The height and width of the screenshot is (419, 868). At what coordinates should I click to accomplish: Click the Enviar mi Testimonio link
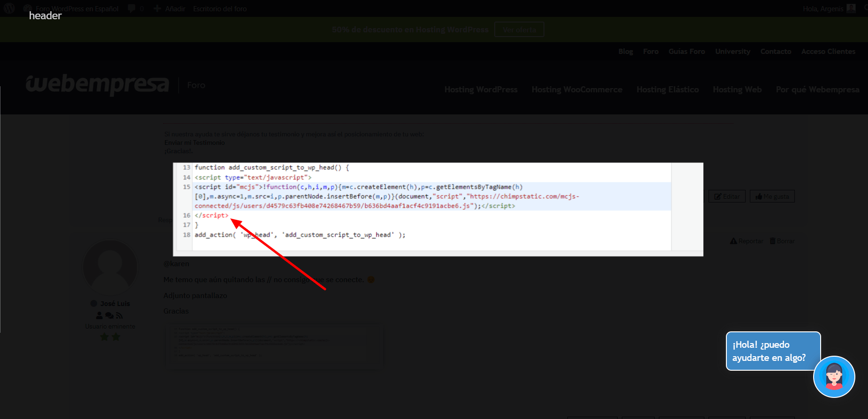[x=195, y=142]
